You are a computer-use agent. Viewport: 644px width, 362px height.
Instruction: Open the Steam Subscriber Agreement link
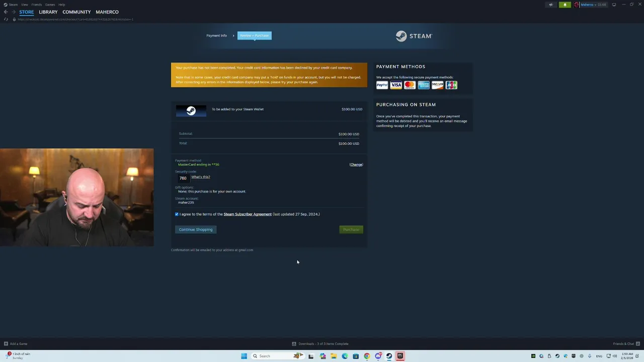(x=248, y=214)
